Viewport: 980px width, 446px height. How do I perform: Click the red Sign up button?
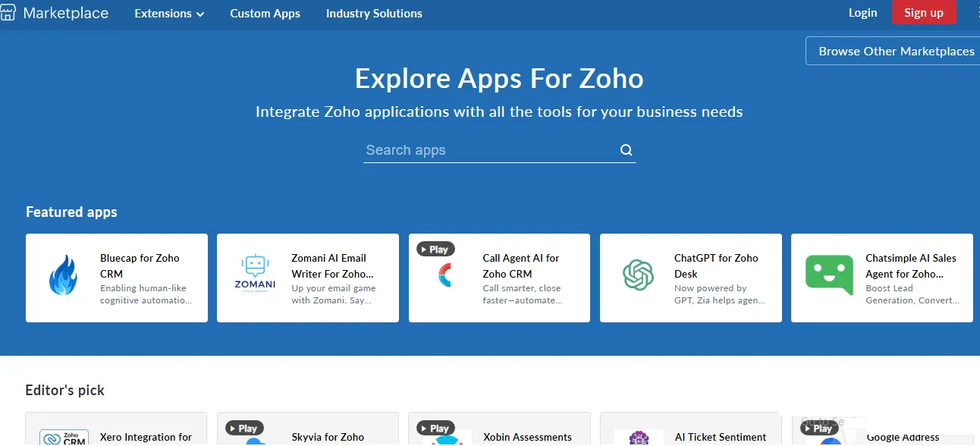coord(924,13)
